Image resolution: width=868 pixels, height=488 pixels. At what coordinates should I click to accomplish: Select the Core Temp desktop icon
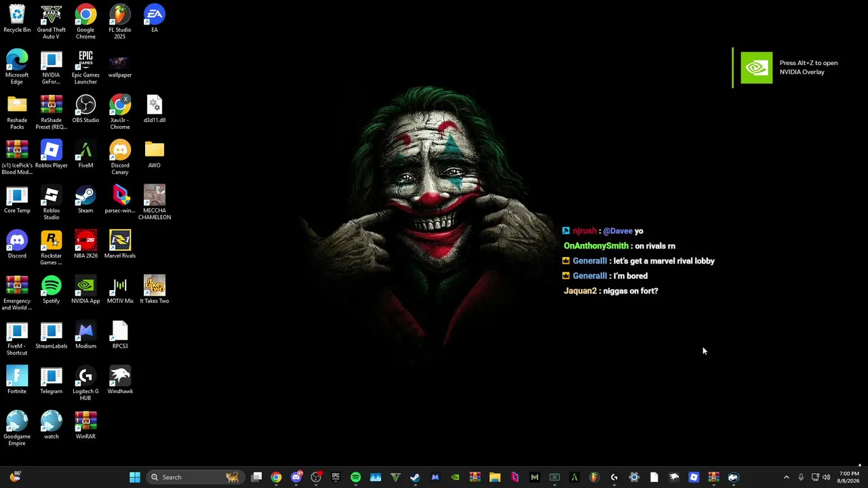(17, 200)
